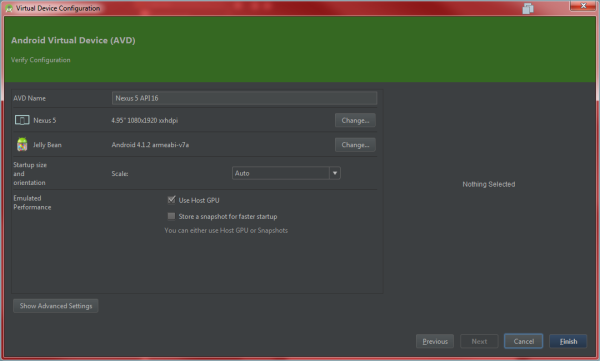600x361 pixels.
Task: Click the overlapping windows icon in title bar
Action: pos(528,8)
